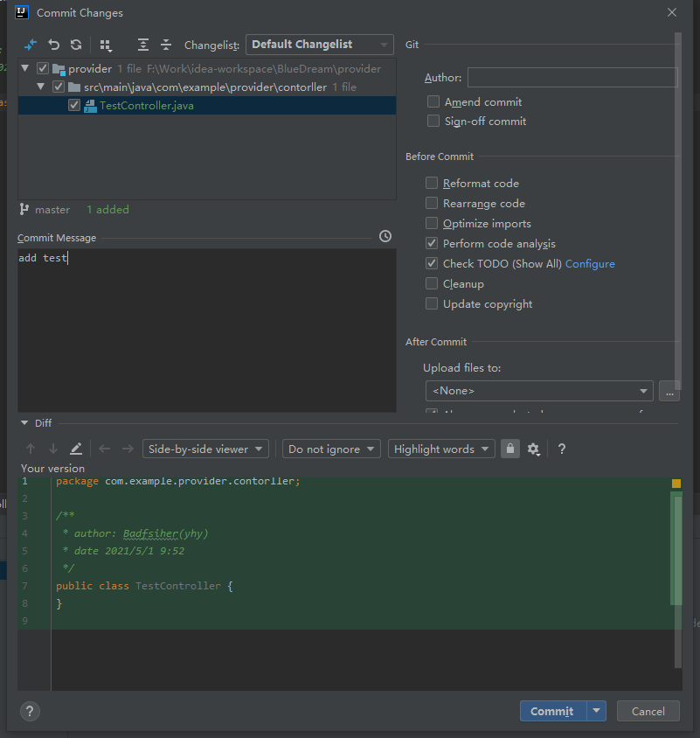Click the Collapse All tree icon

point(165,45)
